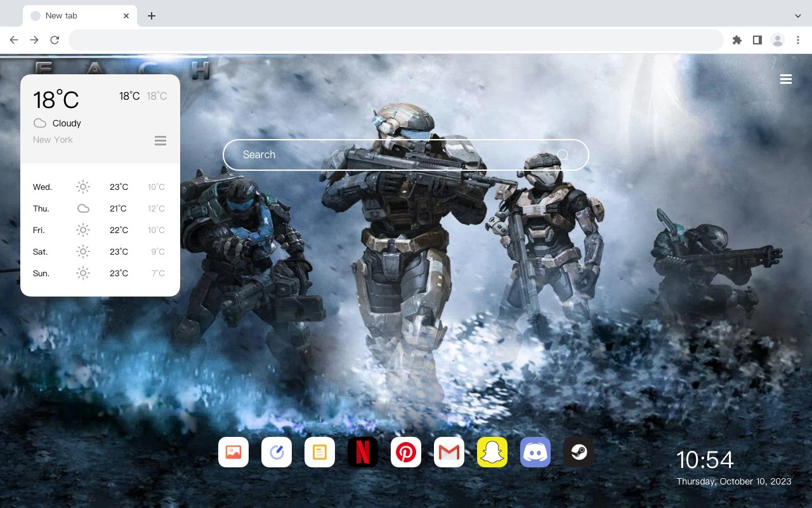Launch the Pinterest shortcut
Image resolution: width=812 pixels, height=508 pixels.
[406, 452]
